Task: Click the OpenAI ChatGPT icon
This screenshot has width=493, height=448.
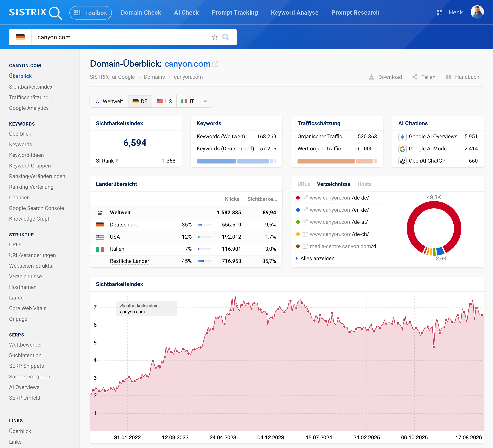Action: [x=403, y=161]
